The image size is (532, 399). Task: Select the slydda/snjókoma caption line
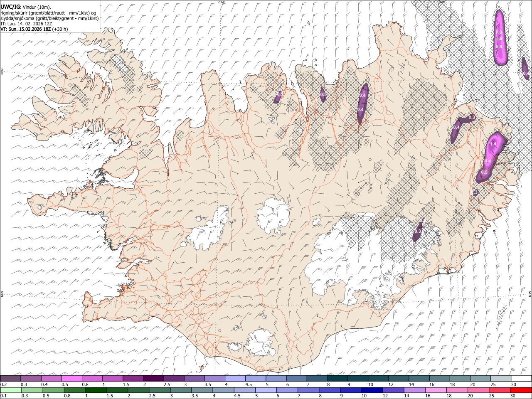click(49, 18)
